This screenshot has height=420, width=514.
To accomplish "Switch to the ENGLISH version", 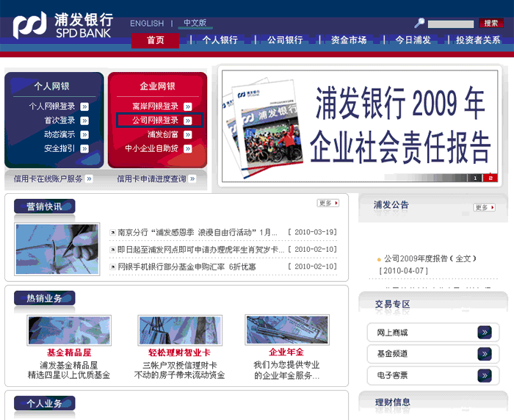I will [x=147, y=23].
